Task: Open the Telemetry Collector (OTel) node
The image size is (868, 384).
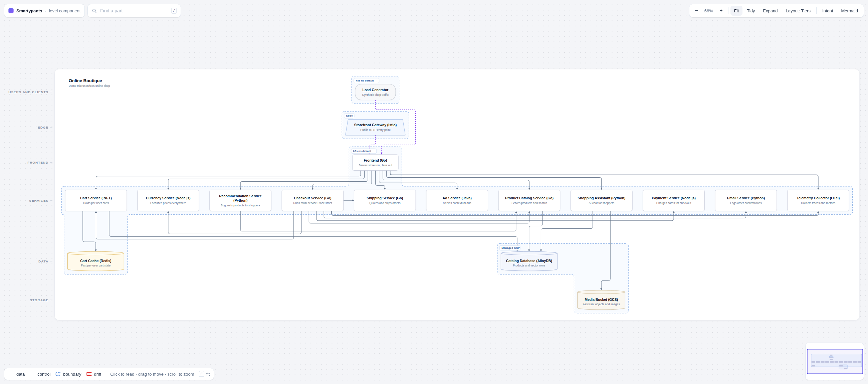Action: click(x=818, y=200)
